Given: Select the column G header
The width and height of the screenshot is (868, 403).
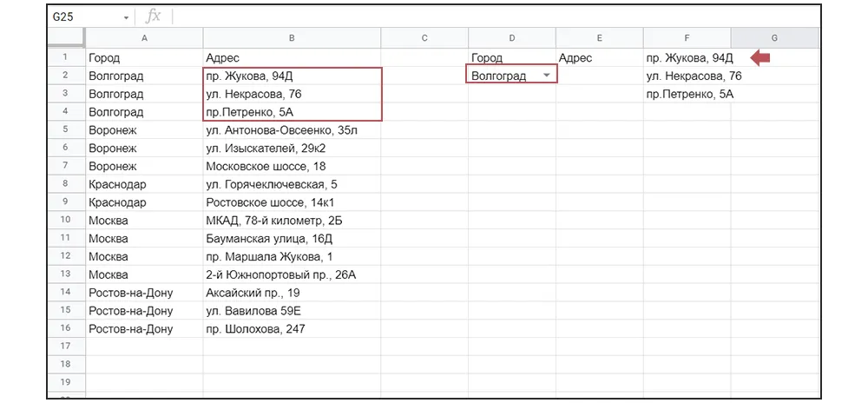Looking at the screenshot, I should 773,37.
